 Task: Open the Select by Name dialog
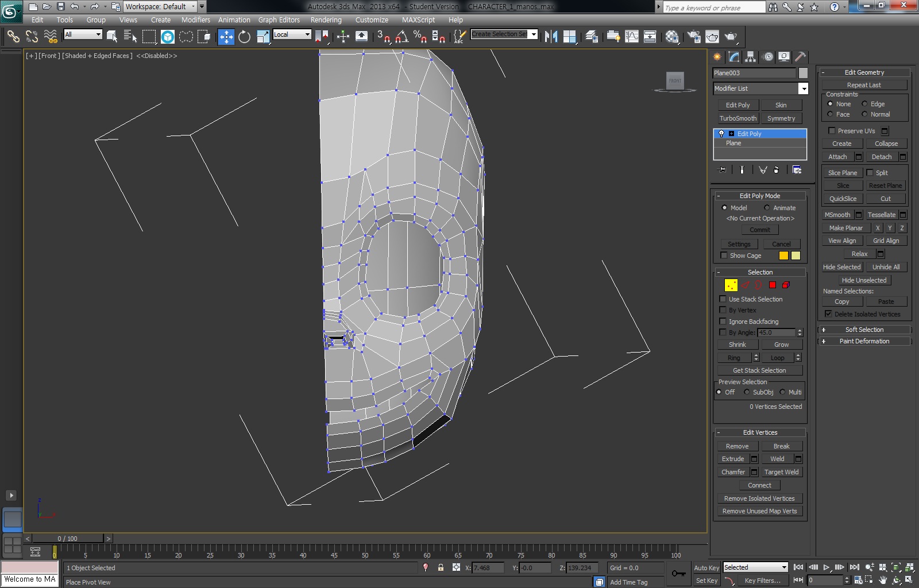click(x=130, y=37)
